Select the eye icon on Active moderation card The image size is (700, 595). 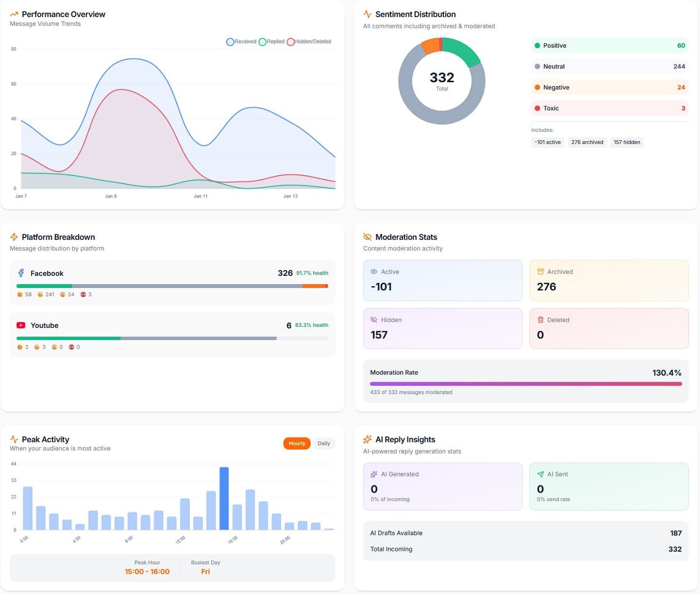[374, 271]
